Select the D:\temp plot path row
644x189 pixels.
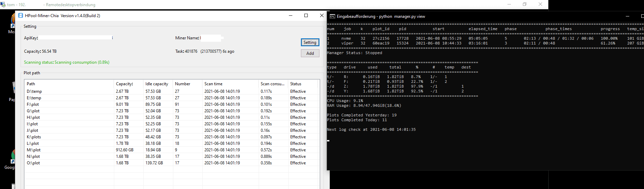pos(171,91)
